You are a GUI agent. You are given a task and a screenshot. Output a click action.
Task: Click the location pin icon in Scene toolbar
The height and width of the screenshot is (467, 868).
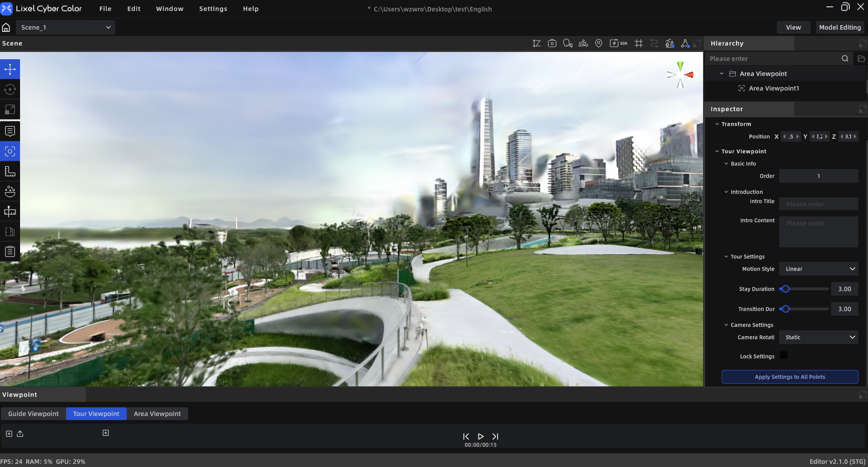[599, 43]
